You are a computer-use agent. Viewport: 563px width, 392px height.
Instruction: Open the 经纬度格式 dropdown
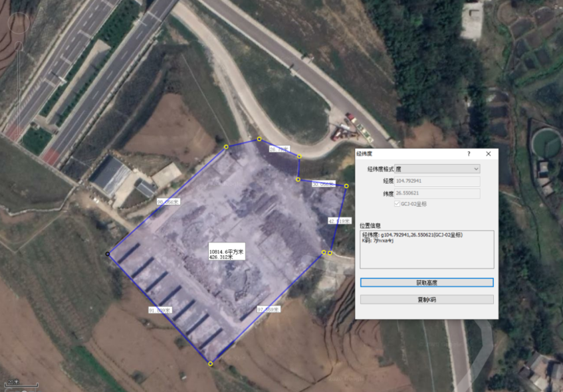[x=437, y=169]
